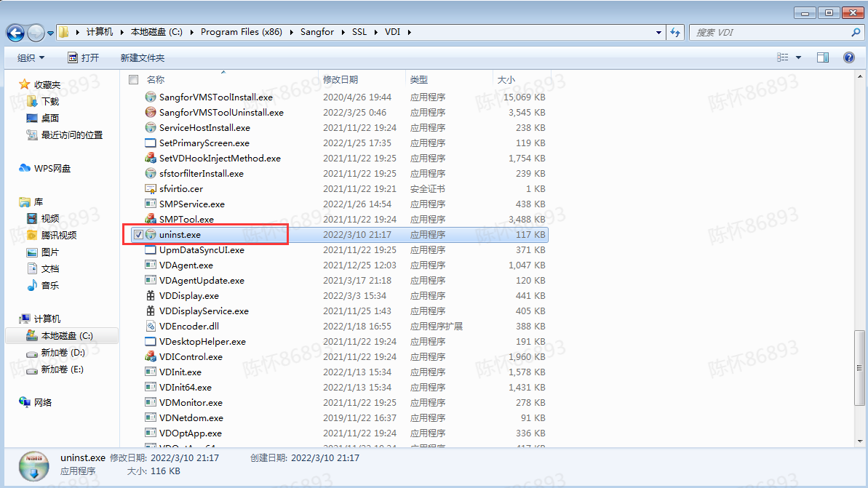Click the 打开 toolbar button
This screenshot has width=868, height=488.
[x=83, y=57]
